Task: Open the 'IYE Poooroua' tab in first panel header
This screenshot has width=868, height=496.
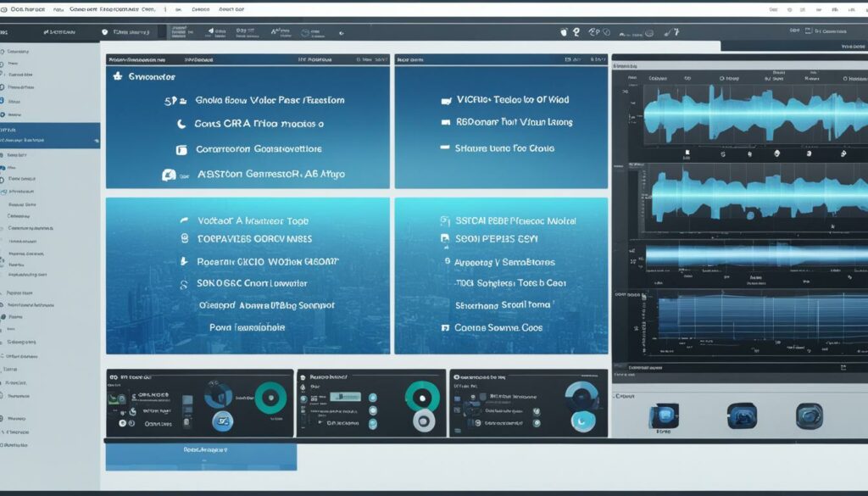Action: (314, 59)
